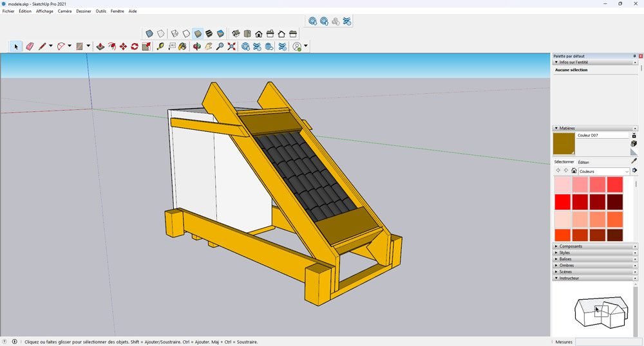Open line tool dropdown arrow
The height and width of the screenshot is (346, 644).
coord(50,46)
